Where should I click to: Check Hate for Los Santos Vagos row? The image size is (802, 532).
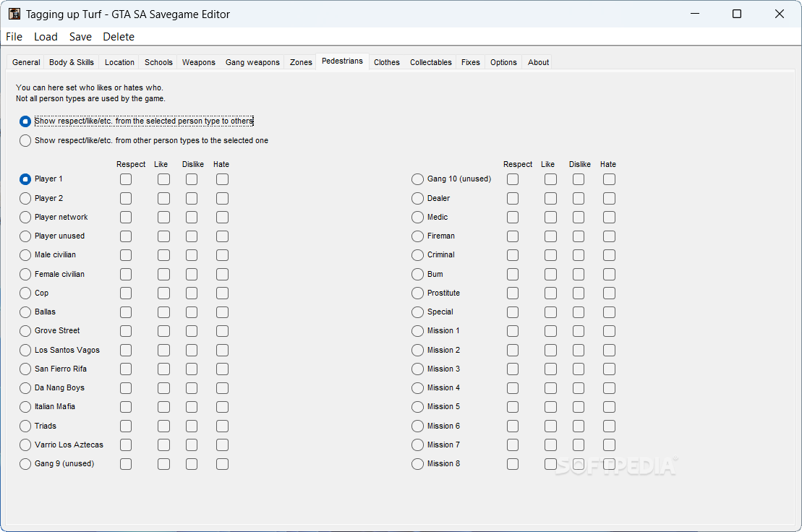point(222,350)
